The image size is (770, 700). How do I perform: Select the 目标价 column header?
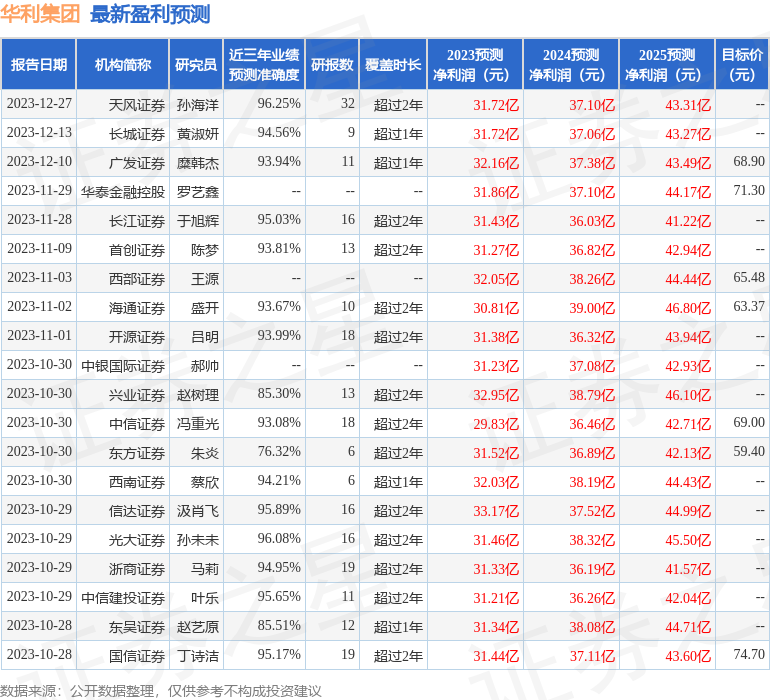pyautogui.click(x=742, y=64)
